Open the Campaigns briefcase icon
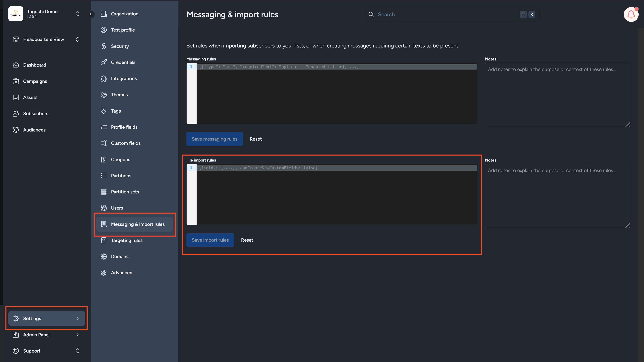Screen dimensions: 644x362 16,81
